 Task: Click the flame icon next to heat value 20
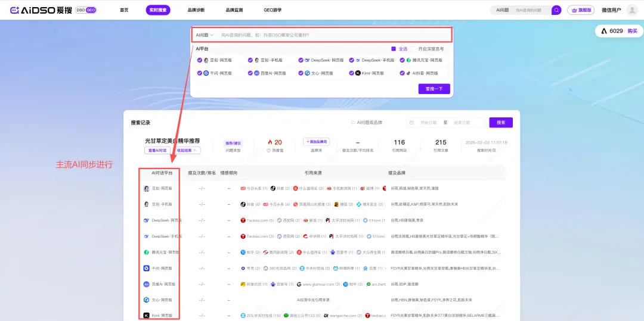(x=270, y=142)
